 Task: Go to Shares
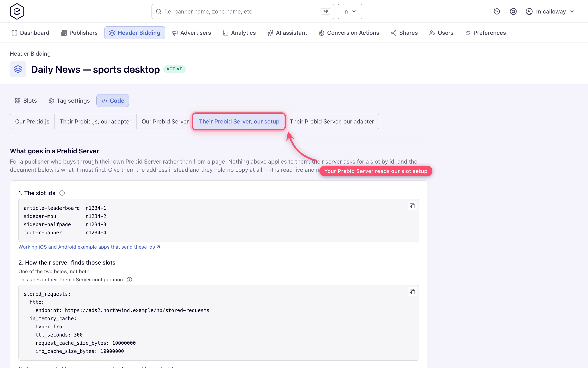[404, 33]
